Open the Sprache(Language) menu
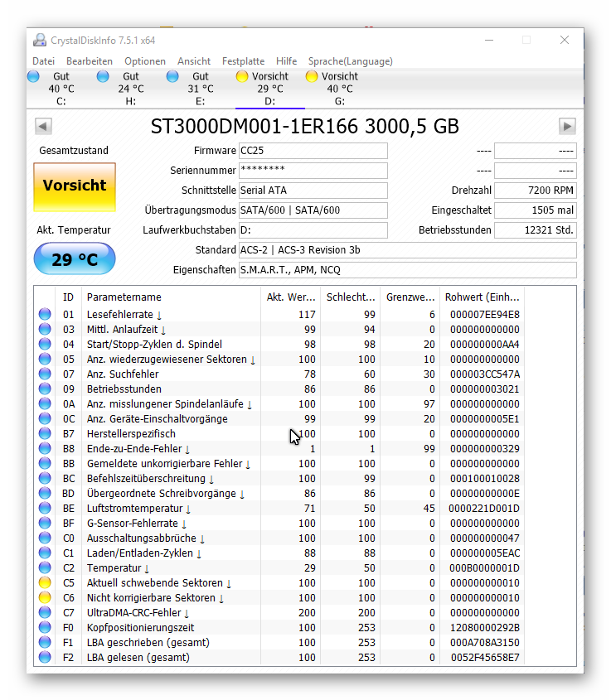Screen dimensions: 611x700 point(350,61)
